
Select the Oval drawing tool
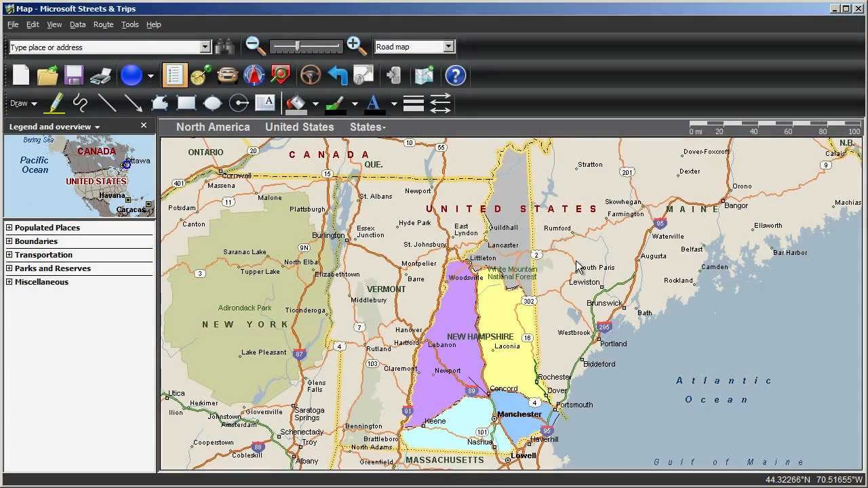pyautogui.click(x=212, y=104)
